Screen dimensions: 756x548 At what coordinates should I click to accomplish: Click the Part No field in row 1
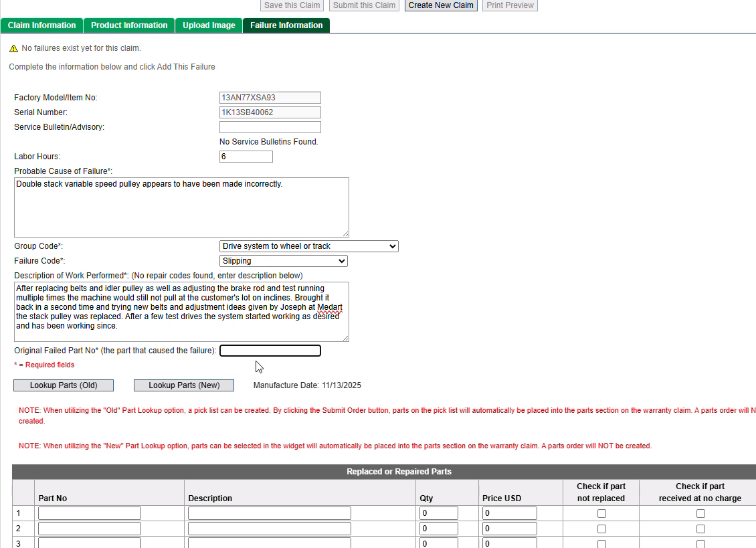tap(90, 513)
